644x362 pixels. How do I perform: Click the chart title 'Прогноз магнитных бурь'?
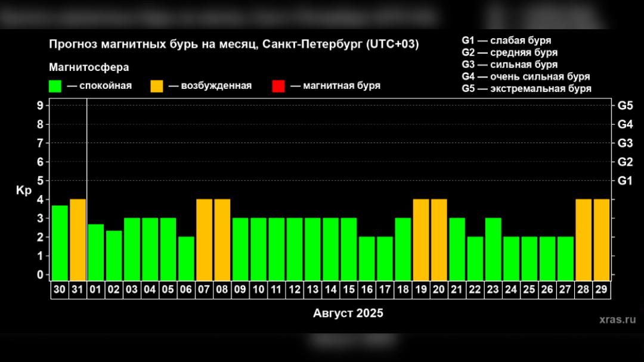pyautogui.click(x=233, y=45)
